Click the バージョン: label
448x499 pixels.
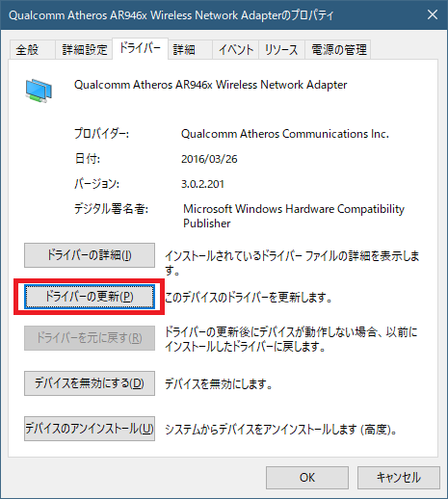pos(96,184)
